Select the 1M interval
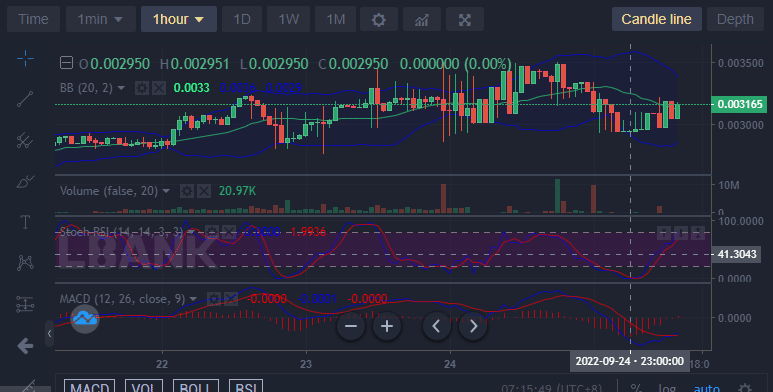Image resolution: width=773 pixels, height=392 pixels. [335, 20]
